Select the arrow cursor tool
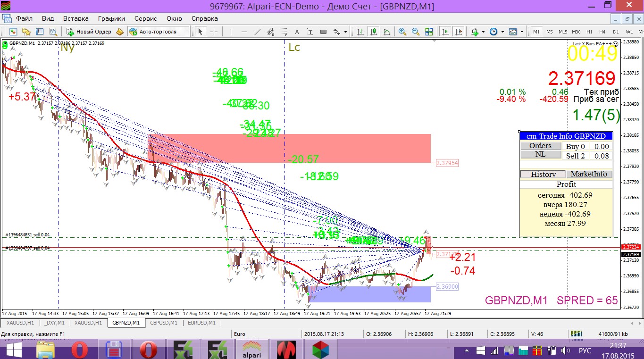This screenshot has width=644, height=359. (x=200, y=32)
